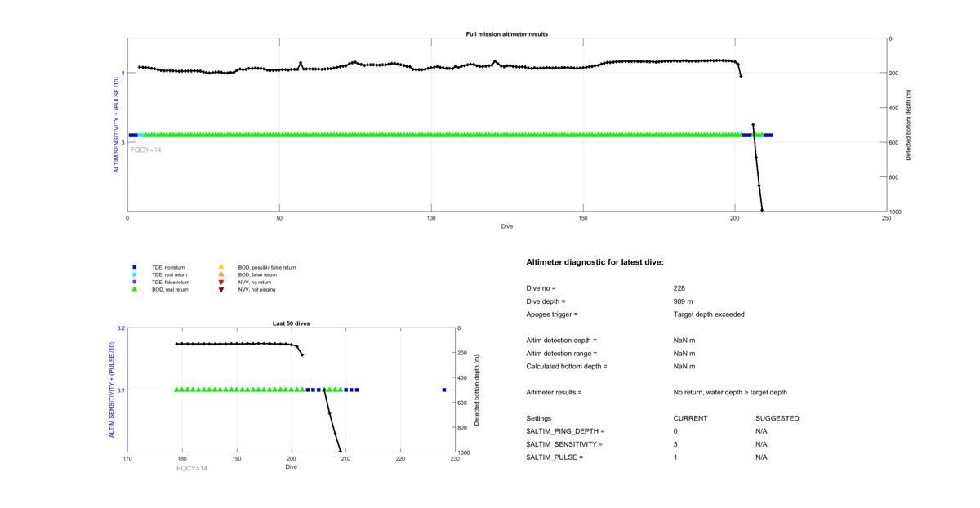Click 'No return, water depth > target depth' text
This screenshot has height=508, width=980.
[x=730, y=392]
